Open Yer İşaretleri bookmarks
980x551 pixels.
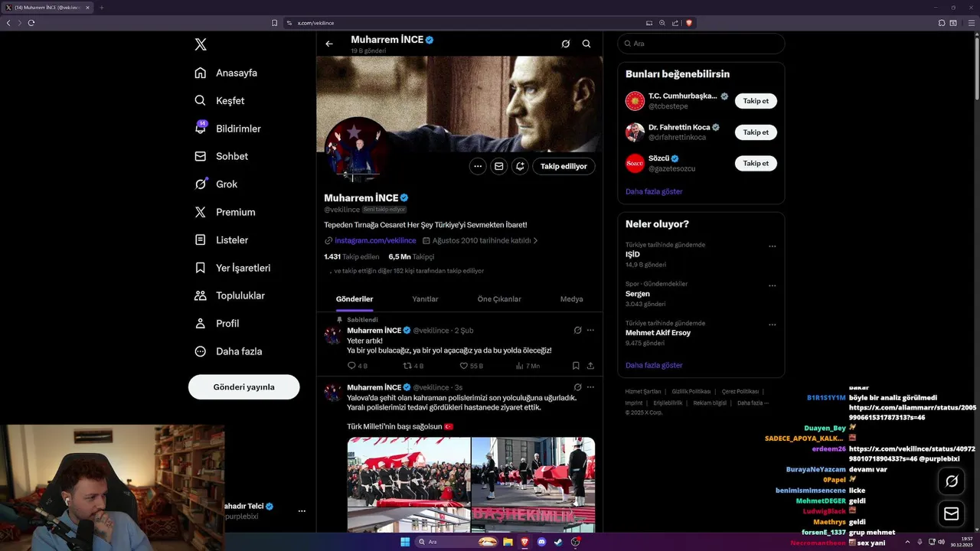[x=233, y=268]
